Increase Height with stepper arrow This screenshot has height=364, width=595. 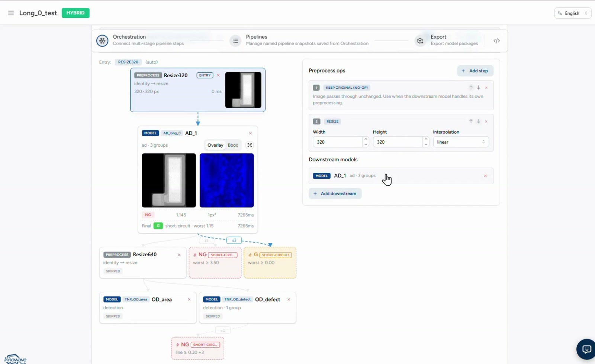pyautogui.click(x=426, y=139)
